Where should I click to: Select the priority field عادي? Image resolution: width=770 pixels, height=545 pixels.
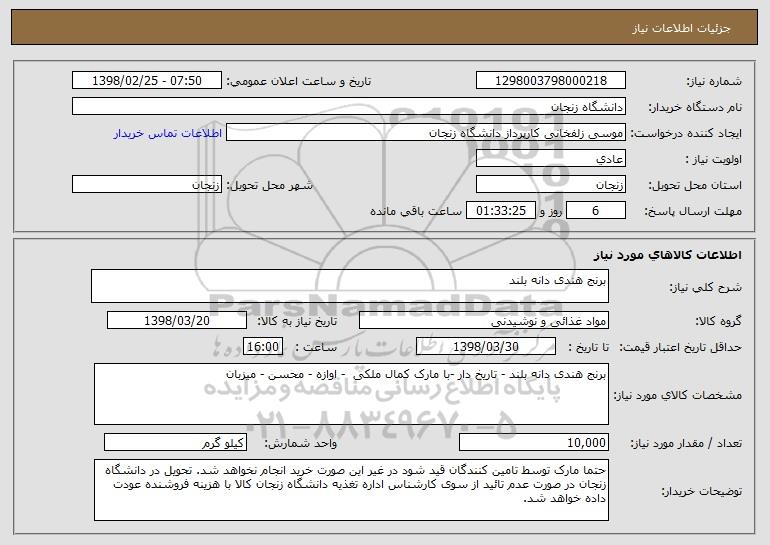tap(550, 159)
